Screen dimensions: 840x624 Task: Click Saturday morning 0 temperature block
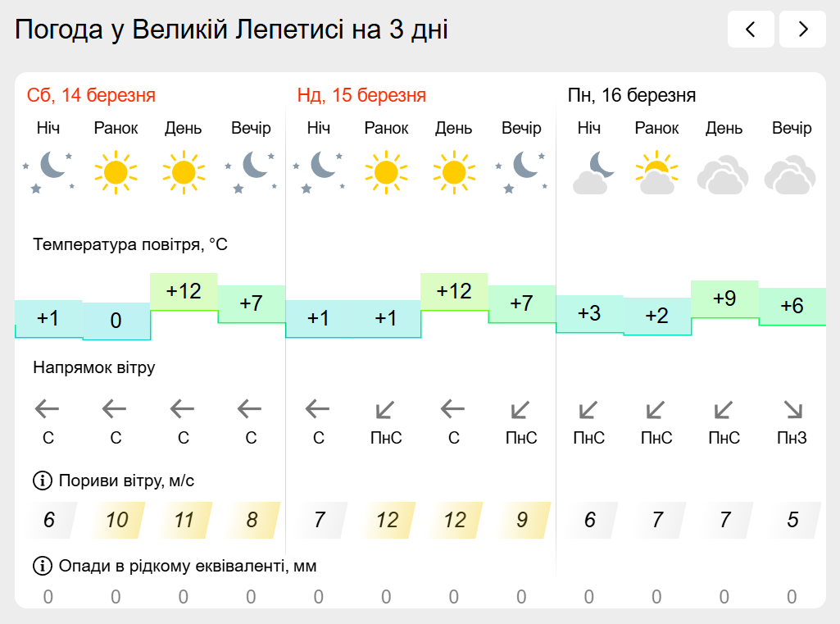tap(116, 321)
